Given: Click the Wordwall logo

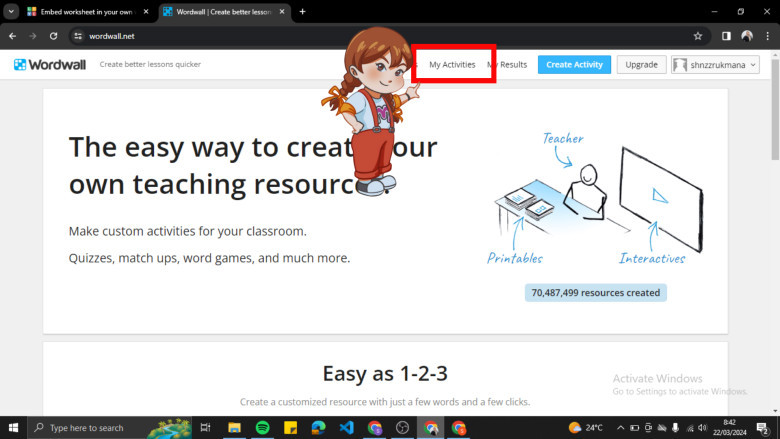Looking at the screenshot, I should (x=50, y=65).
